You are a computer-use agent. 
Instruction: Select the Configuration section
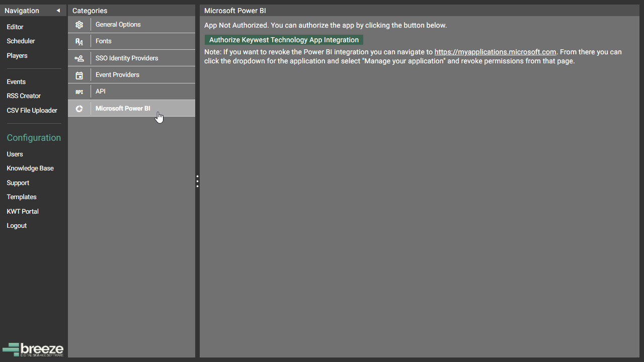[34, 138]
